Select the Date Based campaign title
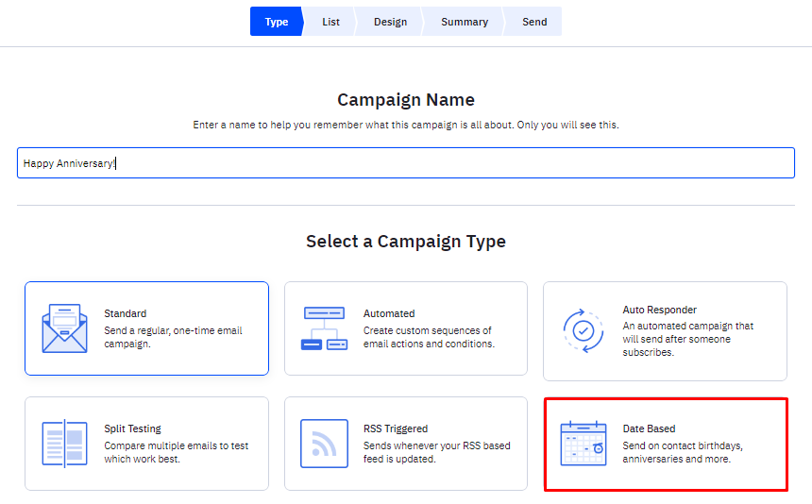This screenshot has width=812, height=504. coord(649,428)
